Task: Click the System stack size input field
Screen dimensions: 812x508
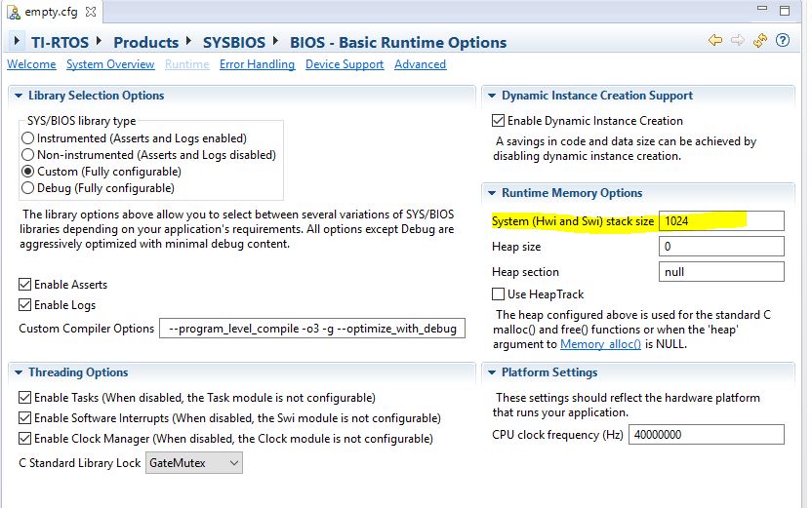Action: tap(721, 221)
